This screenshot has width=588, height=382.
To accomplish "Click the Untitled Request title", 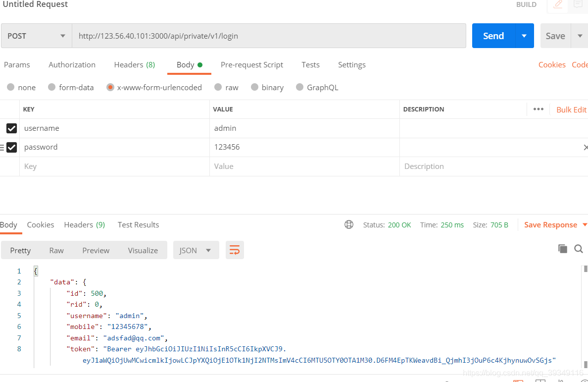I will 35,4.
